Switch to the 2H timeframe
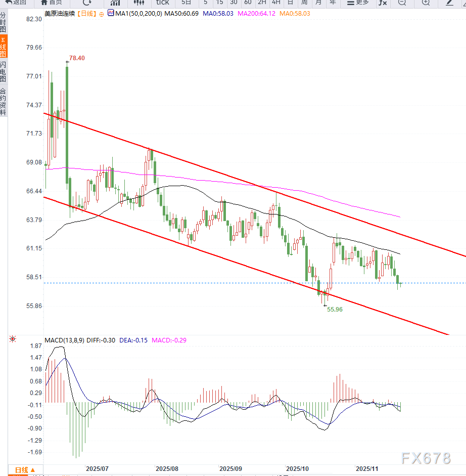466x476 pixels. (x=262, y=3)
